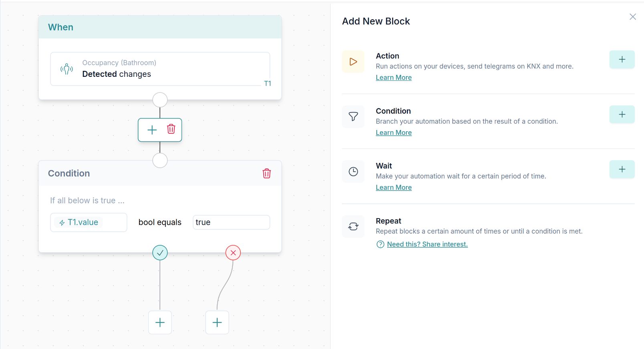The height and width of the screenshot is (349, 644).
Task: Add a new Condition block
Action: [x=622, y=114]
